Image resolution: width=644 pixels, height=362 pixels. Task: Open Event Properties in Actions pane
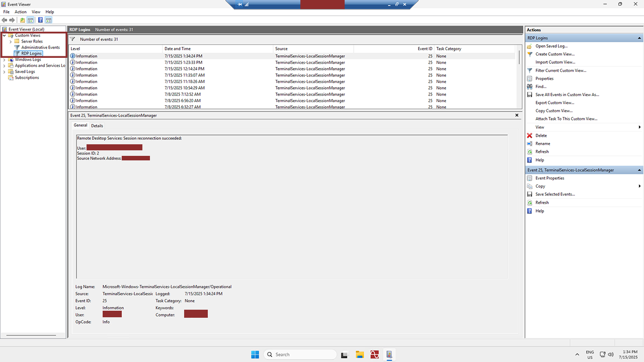pos(549,178)
